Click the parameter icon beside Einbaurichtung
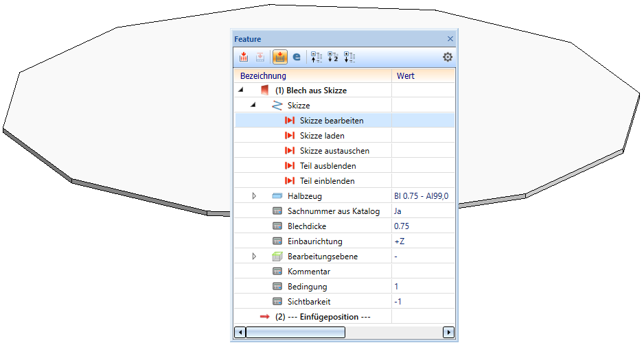The height and width of the screenshot is (345, 644). point(277,241)
